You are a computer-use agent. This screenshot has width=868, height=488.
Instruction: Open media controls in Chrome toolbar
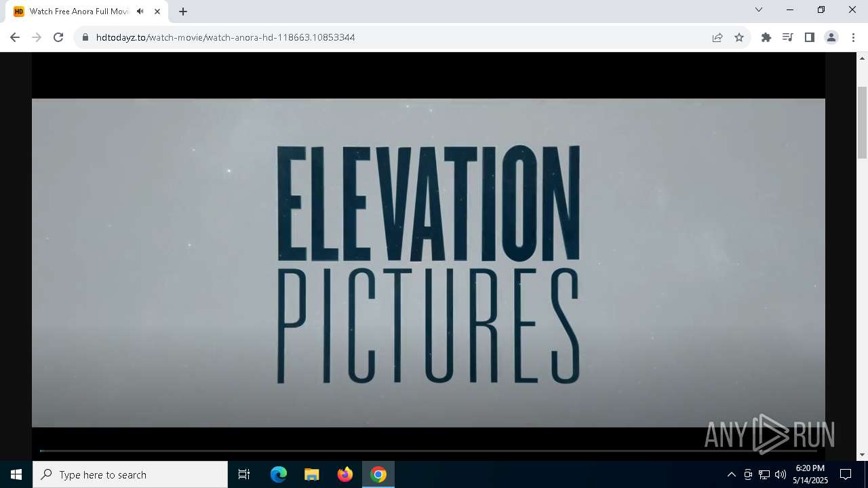click(x=788, y=37)
